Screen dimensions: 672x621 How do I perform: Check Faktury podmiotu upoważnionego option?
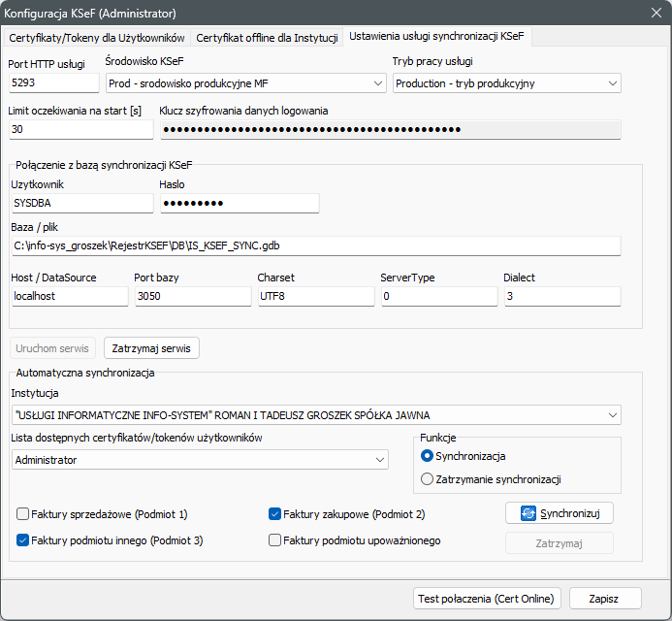point(275,539)
